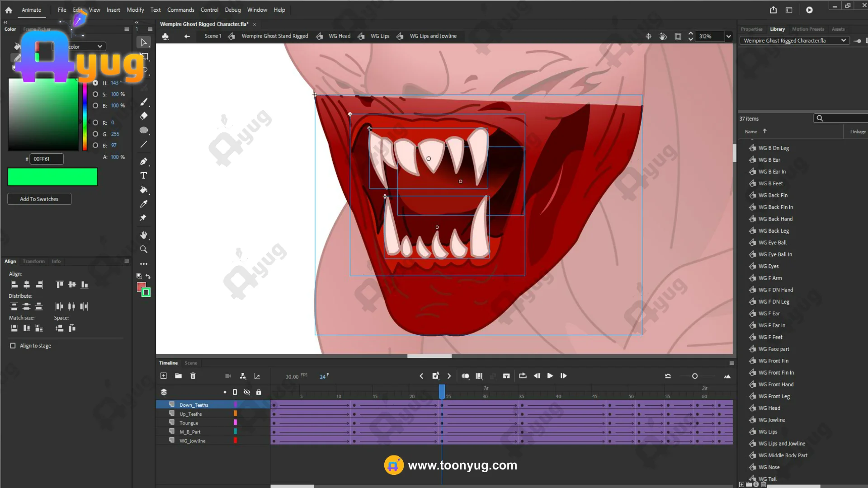Image resolution: width=868 pixels, height=488 pixels.
Task: Switch to the Transform tab
Action: pyautogui.click(x=33, y=261)
